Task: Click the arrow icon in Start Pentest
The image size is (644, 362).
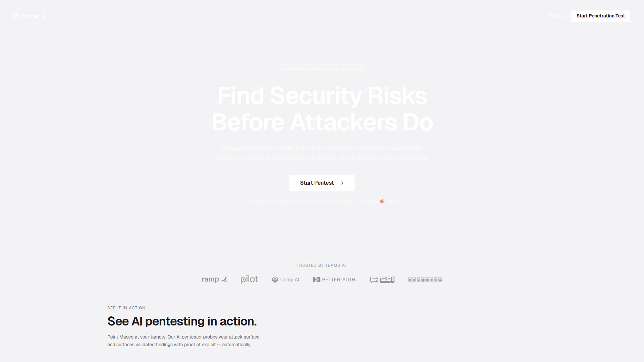Action: [x=341, y=183]
